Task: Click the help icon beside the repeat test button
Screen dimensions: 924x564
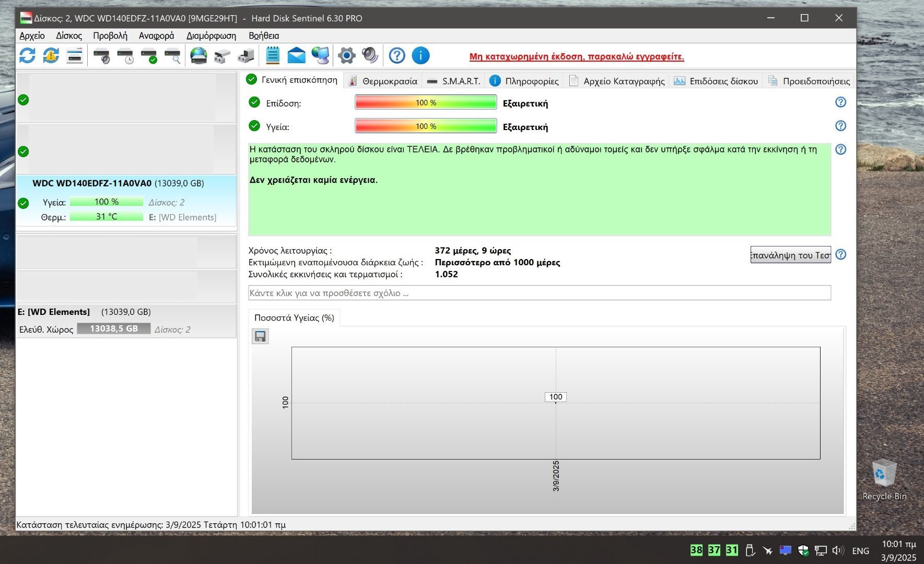Action: tap(840, 254)
